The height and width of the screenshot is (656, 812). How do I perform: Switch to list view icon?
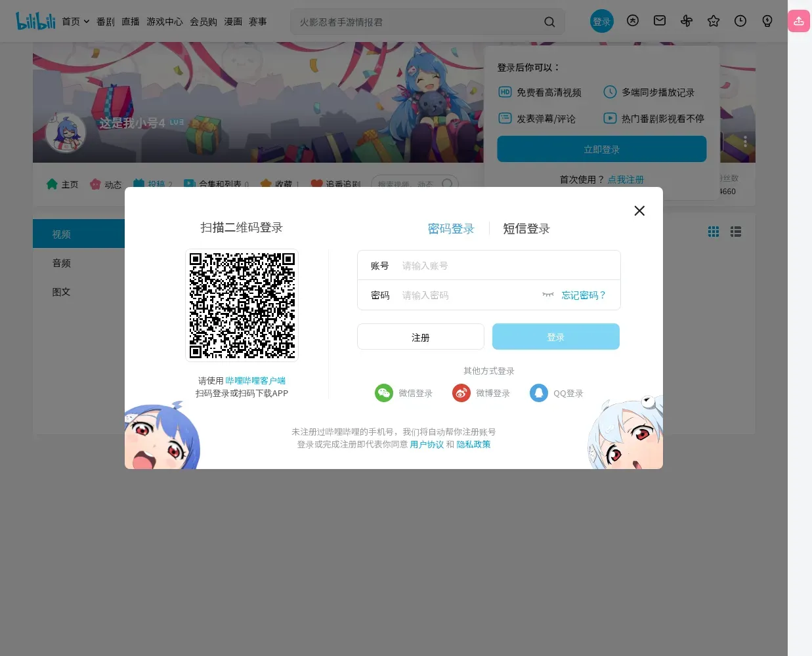[x=736, y=232]
